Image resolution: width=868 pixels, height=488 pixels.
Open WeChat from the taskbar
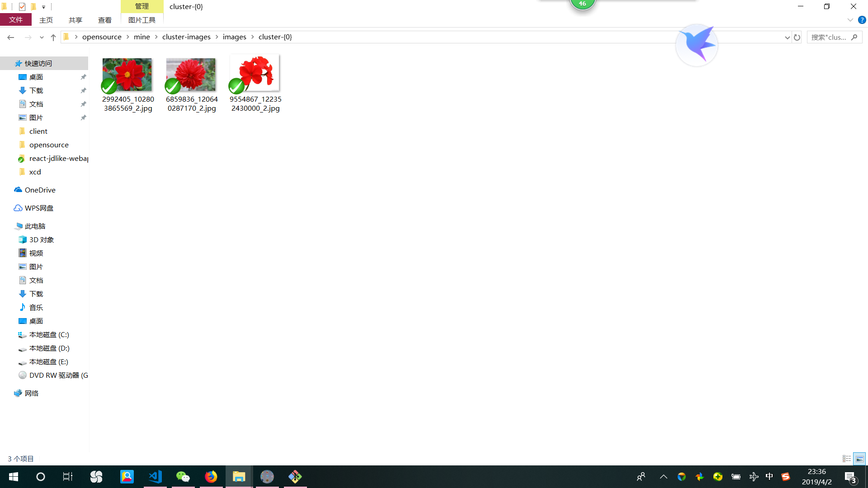(x=183, y=477)
